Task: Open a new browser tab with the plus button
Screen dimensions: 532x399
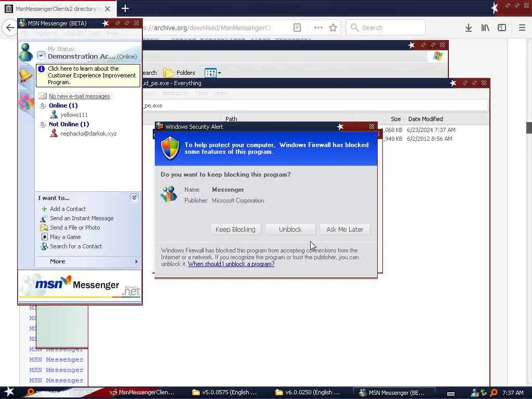Action: 125,8
